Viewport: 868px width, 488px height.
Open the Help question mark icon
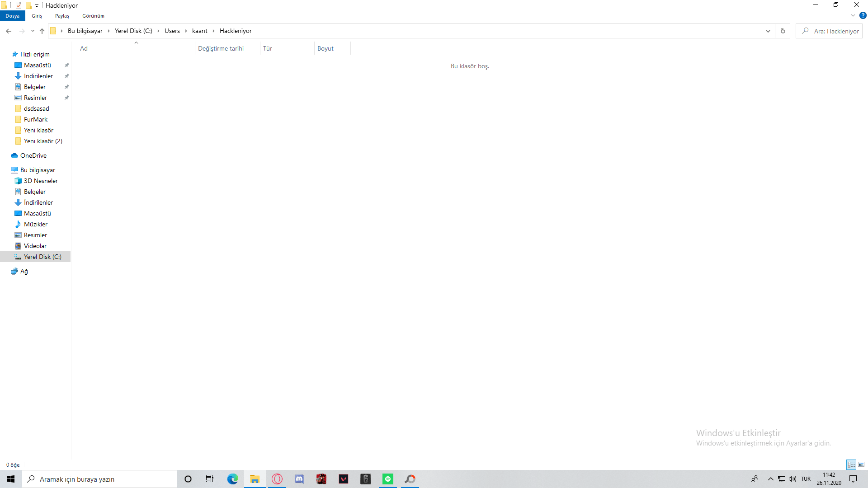click(863, 15)
